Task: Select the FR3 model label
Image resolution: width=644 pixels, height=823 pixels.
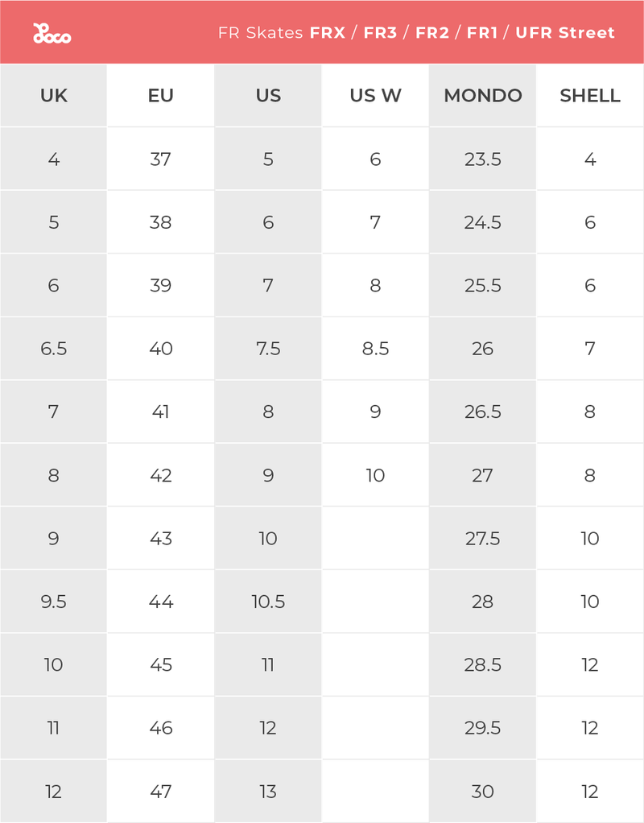Action: click(x=380, y=33)
